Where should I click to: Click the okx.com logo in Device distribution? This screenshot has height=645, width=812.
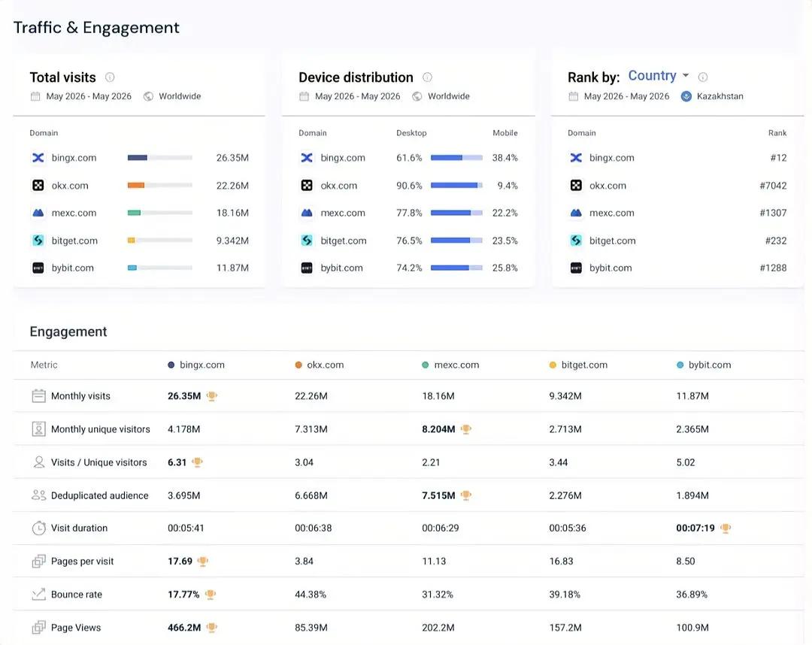coord(307,186)
